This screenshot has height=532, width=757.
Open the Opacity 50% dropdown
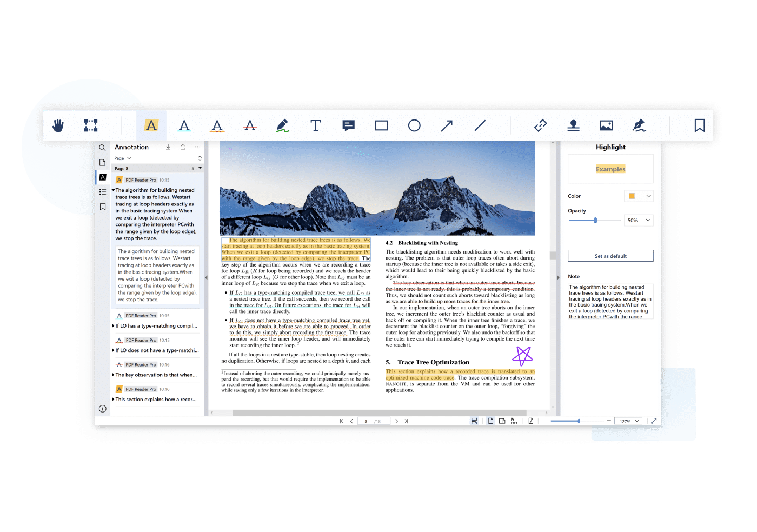point(639,221)
